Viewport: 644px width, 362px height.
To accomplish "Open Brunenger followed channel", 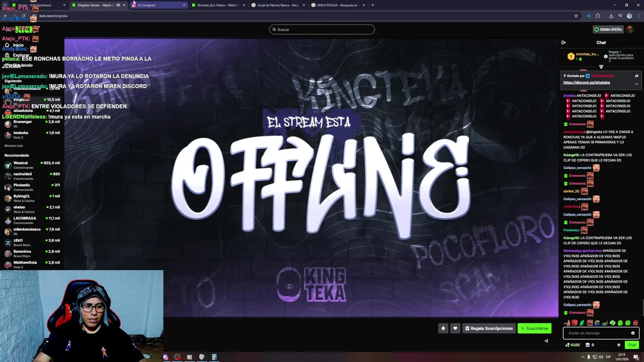I will pyautogui.click(x=32, y=124).
